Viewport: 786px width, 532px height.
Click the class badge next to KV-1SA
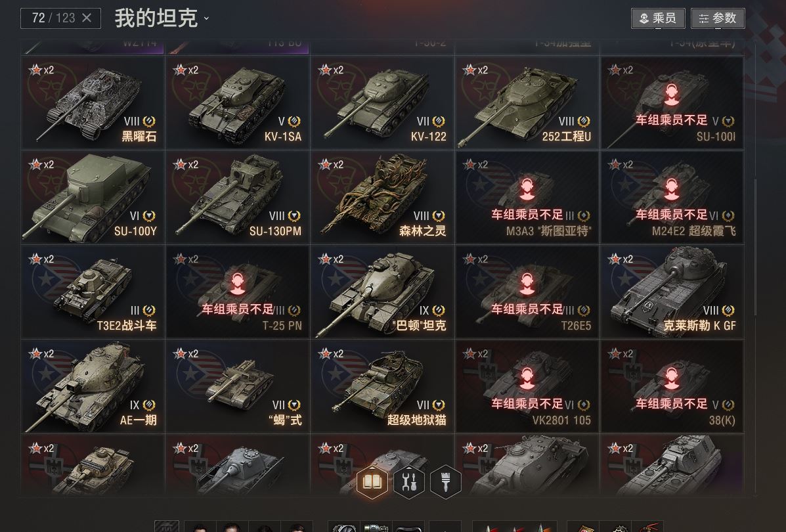[294, 122]
